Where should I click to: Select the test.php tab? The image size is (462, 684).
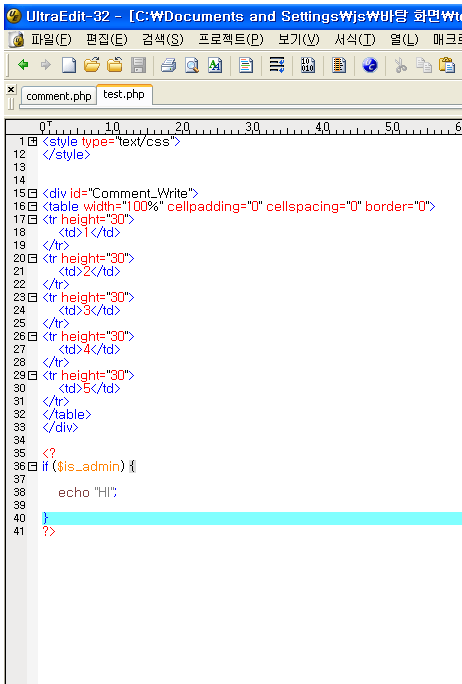click(124, 94)
